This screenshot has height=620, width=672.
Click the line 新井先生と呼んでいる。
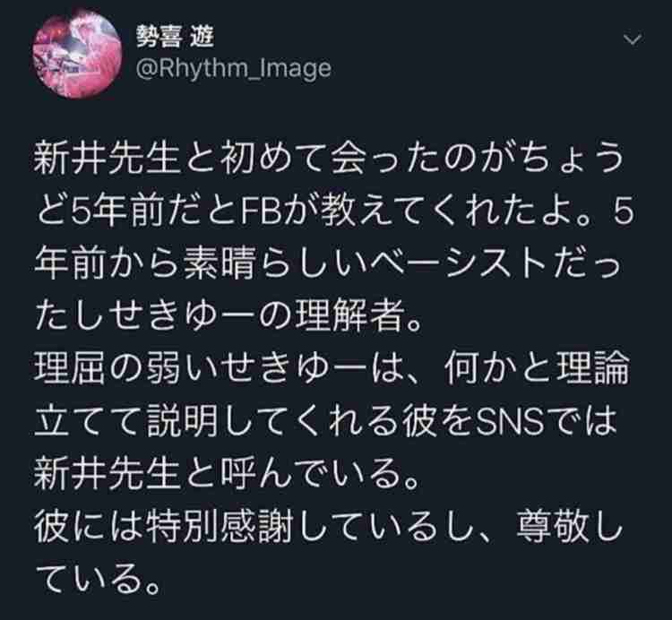[227, 475]
